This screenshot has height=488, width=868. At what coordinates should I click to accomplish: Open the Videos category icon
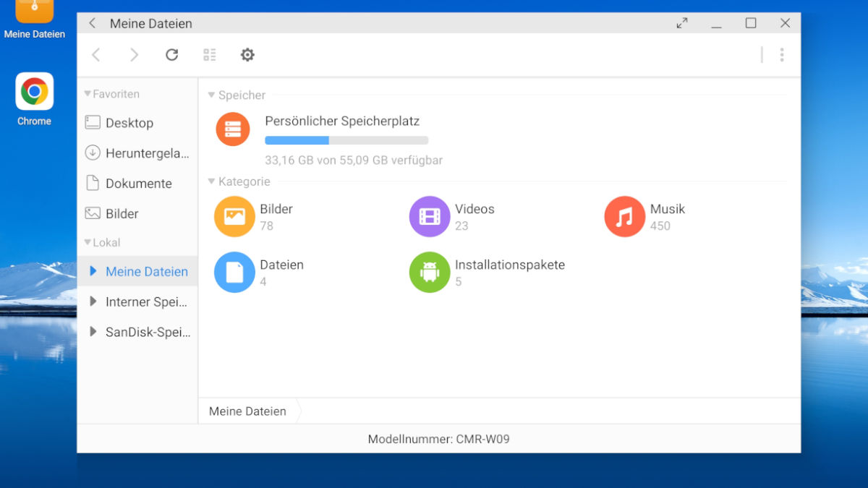[x=429, y=216]
